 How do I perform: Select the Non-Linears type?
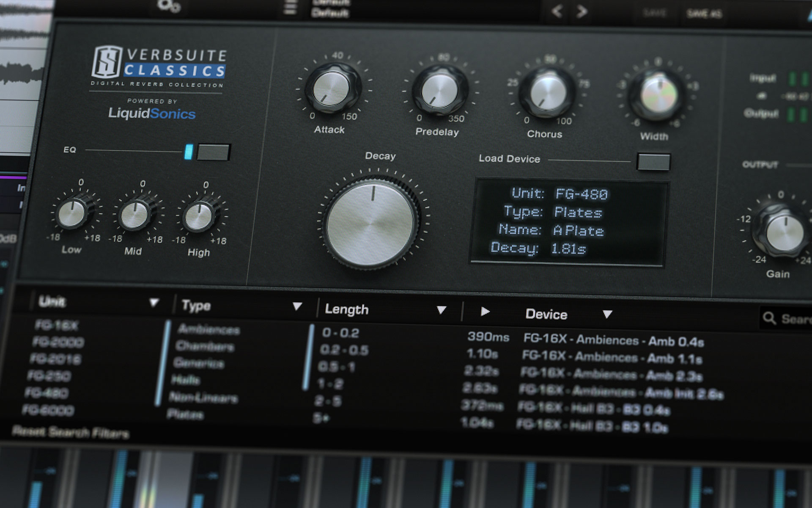coord(204,398)
